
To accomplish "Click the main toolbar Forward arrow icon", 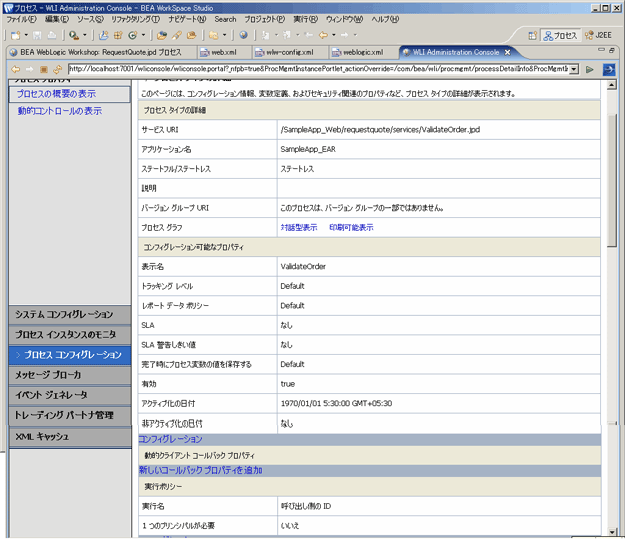I will pos(344,35).
